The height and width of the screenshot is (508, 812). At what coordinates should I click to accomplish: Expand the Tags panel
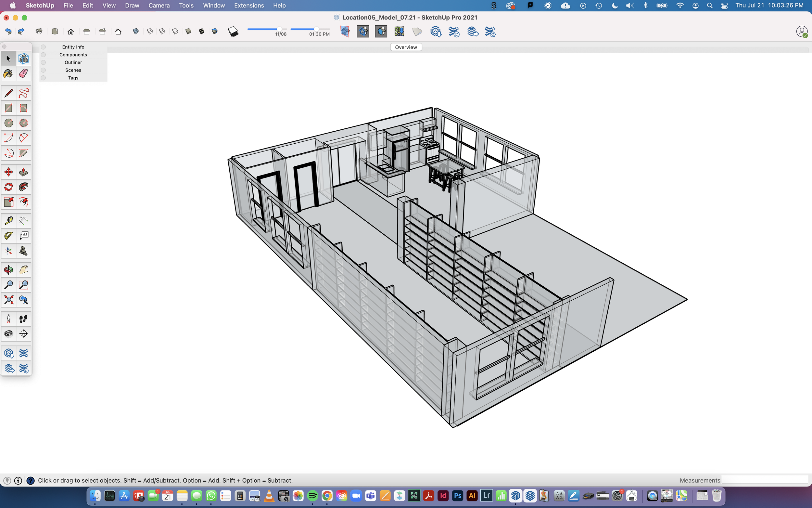[x=73, y=78]
